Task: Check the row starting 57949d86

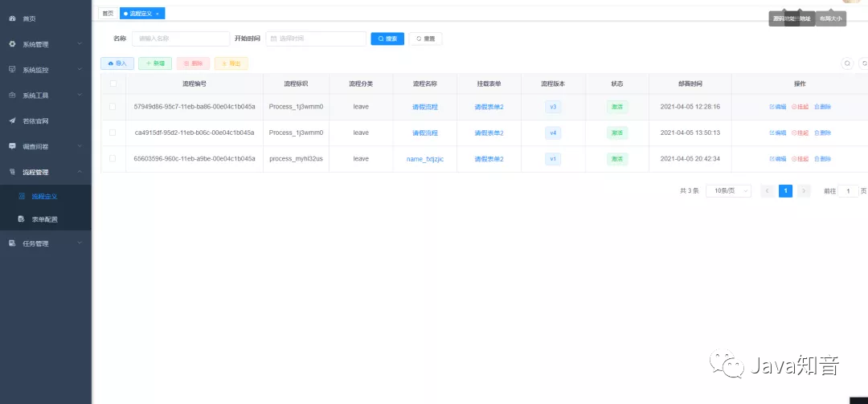Action: click(x=113, y=106)
